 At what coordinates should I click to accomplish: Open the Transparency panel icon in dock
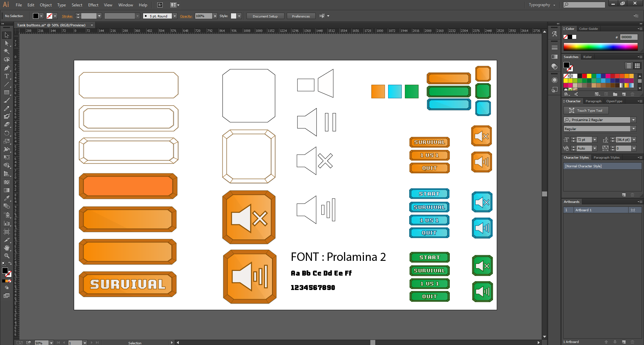tap(554, 66)
